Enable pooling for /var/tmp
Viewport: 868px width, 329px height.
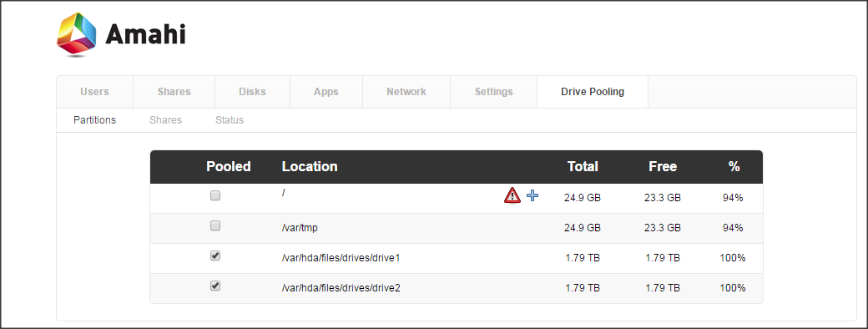[x=215, y=225]
